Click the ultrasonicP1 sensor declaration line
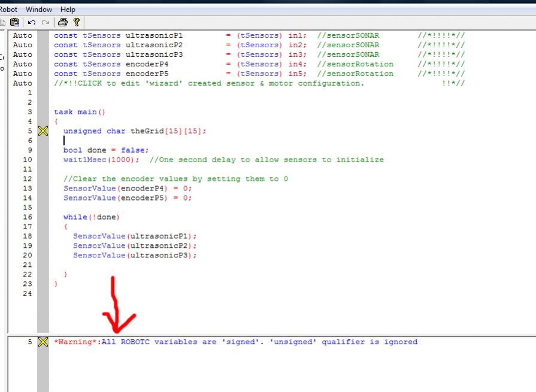Image resolution: width=536 pixels, height=392 pixels. pos(259,35)
